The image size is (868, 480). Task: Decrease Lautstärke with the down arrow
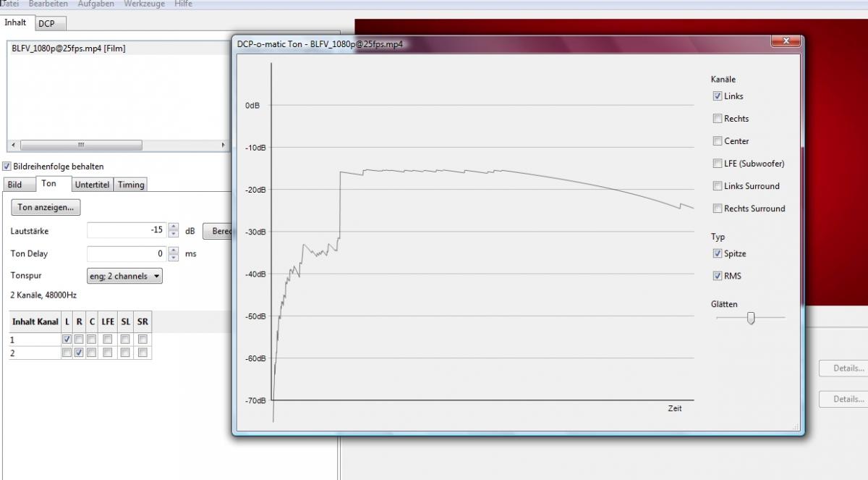[173, 235]
